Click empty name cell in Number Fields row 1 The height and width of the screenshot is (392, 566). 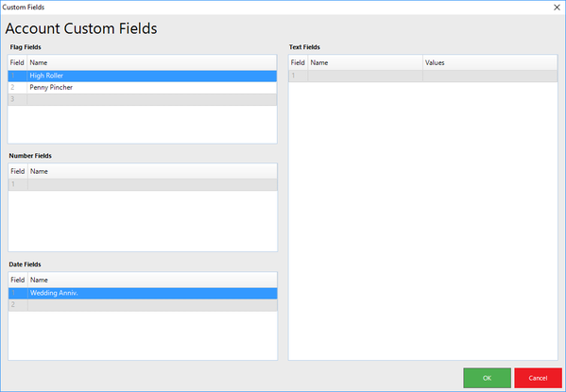[152, 184]
